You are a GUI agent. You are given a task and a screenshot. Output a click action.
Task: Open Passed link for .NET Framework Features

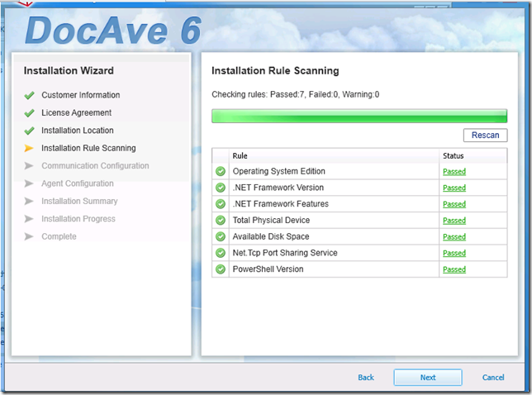tap(454, 204)
